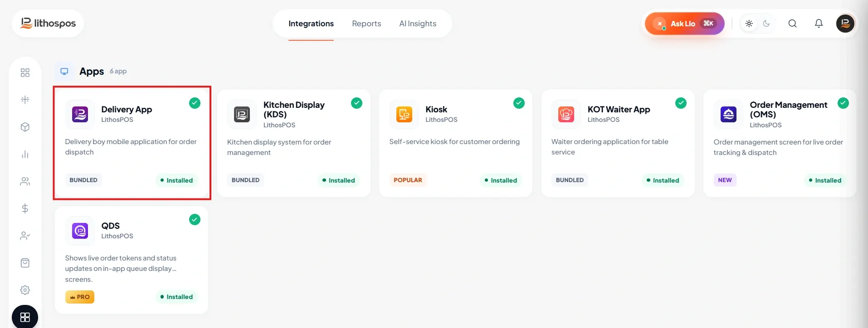Viewport: 868px width, 328px height.
Task: Open the Ask Lio assistant
Action: point(685,24)
